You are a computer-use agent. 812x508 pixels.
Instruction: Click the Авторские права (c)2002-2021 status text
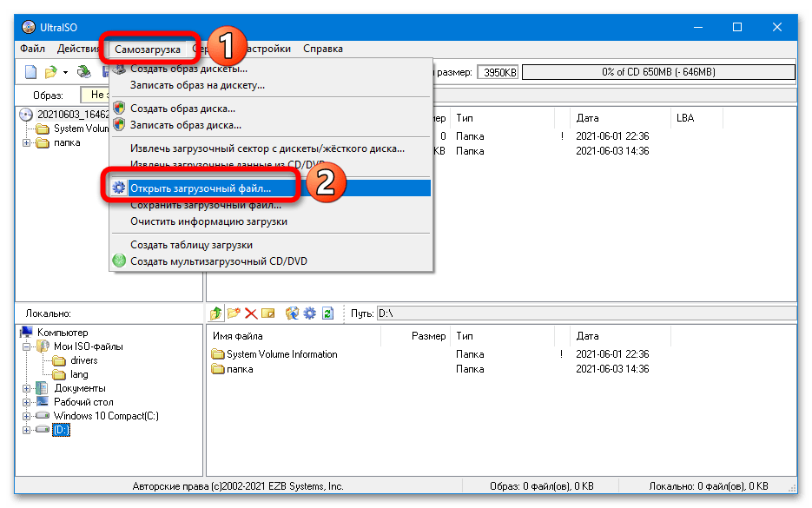pos(238,486)
